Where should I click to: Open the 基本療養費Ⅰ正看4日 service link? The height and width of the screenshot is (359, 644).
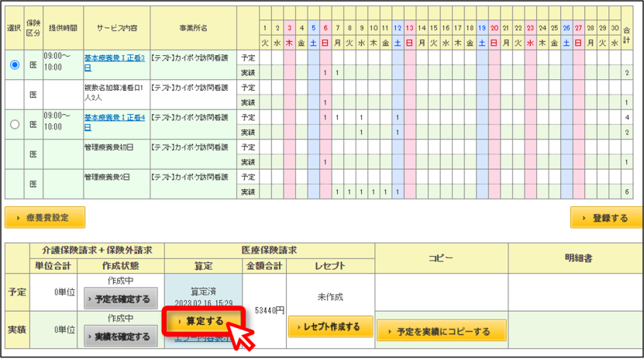point(114,123)
